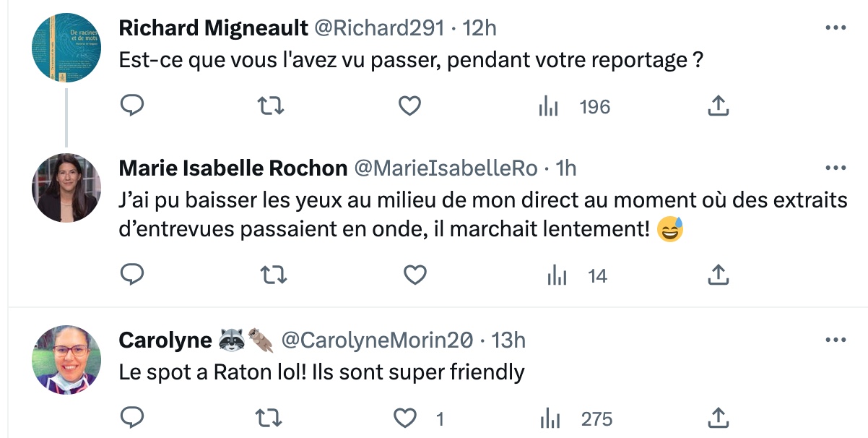Like Richard Migneault's tweet

click(x=410, y=107)
